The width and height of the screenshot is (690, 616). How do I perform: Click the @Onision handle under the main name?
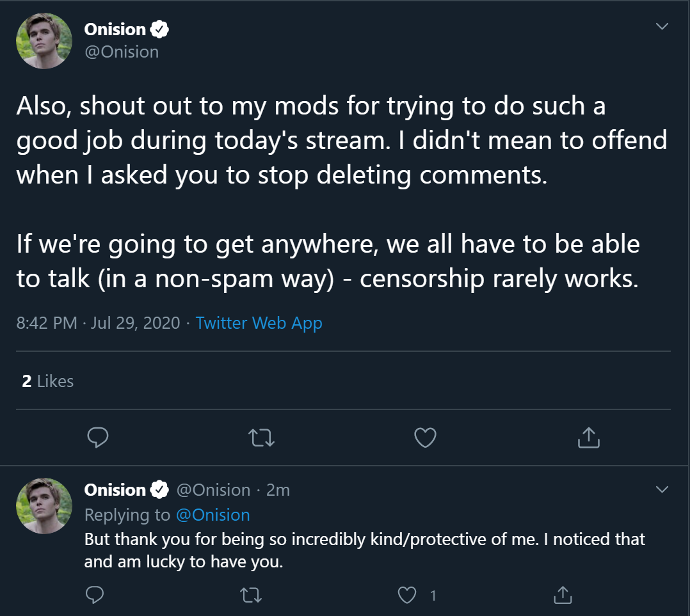(122, 52)
